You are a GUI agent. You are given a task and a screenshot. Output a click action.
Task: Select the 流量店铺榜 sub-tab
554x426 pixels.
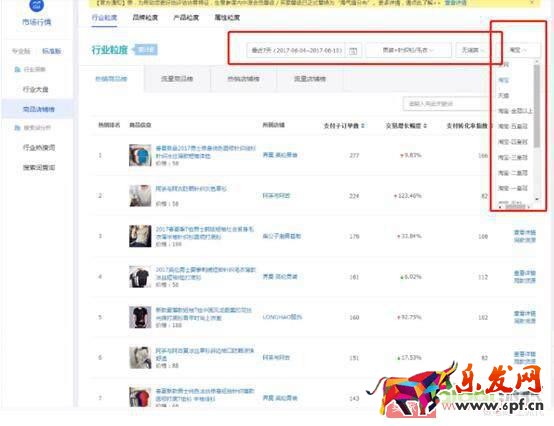point(310,78)
